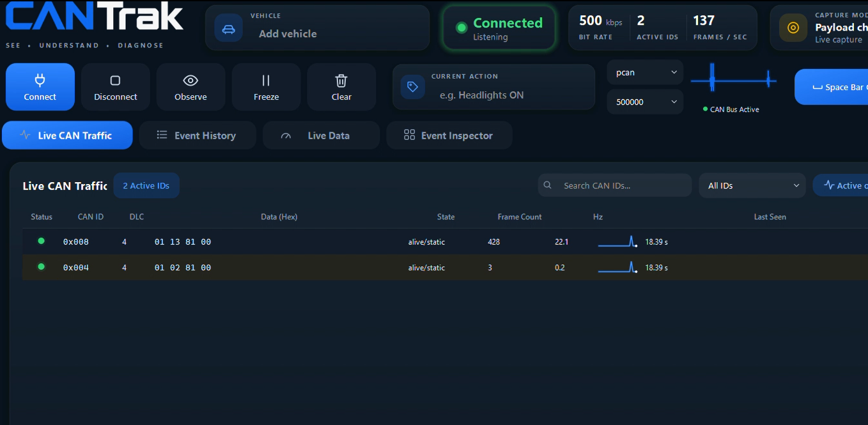Click the CAN ID column header
The image size is (868, 425).
coord(91,217)
